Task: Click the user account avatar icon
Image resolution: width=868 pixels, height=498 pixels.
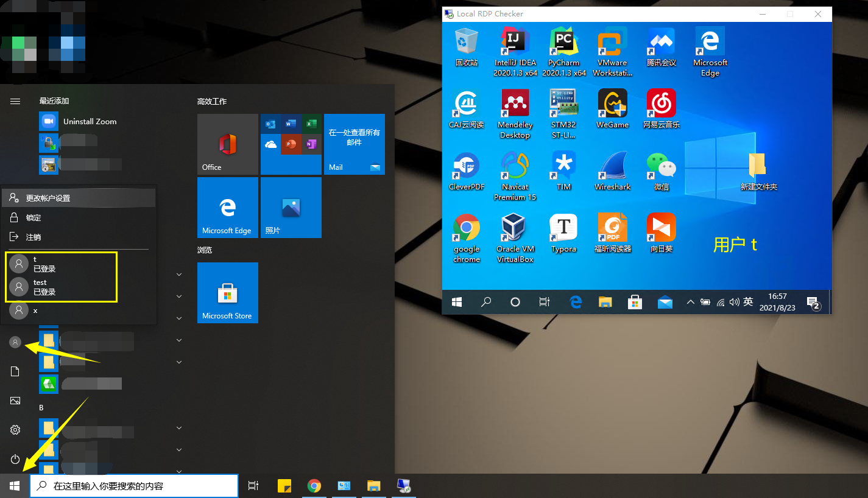Action: pos(15,342)
